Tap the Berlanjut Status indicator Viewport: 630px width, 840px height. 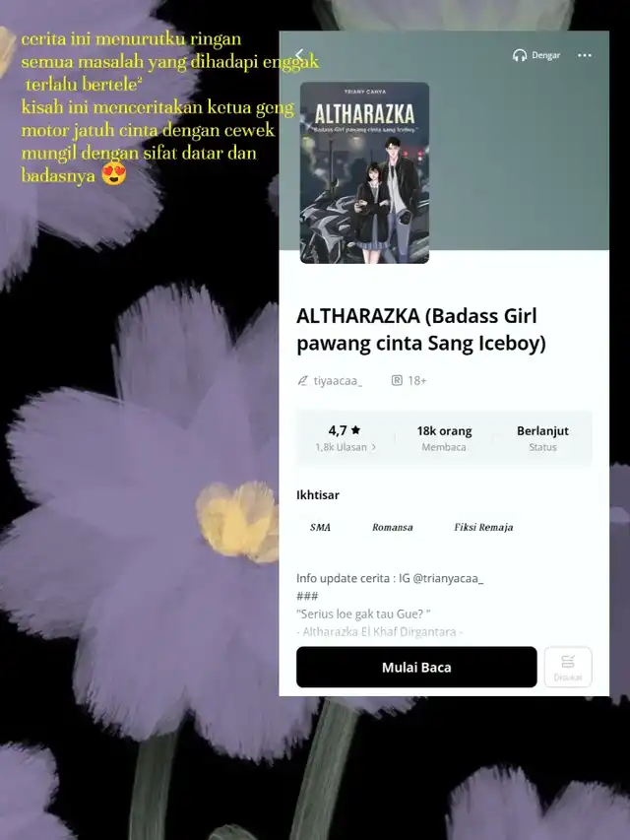[x=542, y=438]
